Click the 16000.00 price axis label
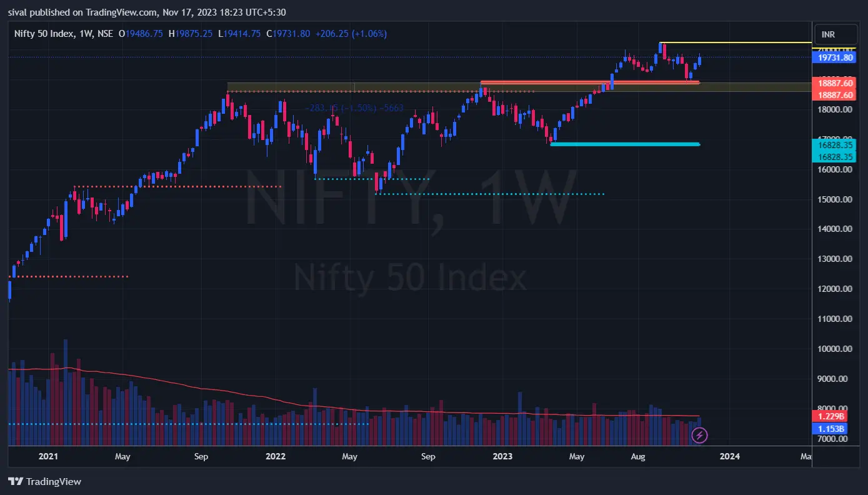The image size is (868, 495). (834, 169)
